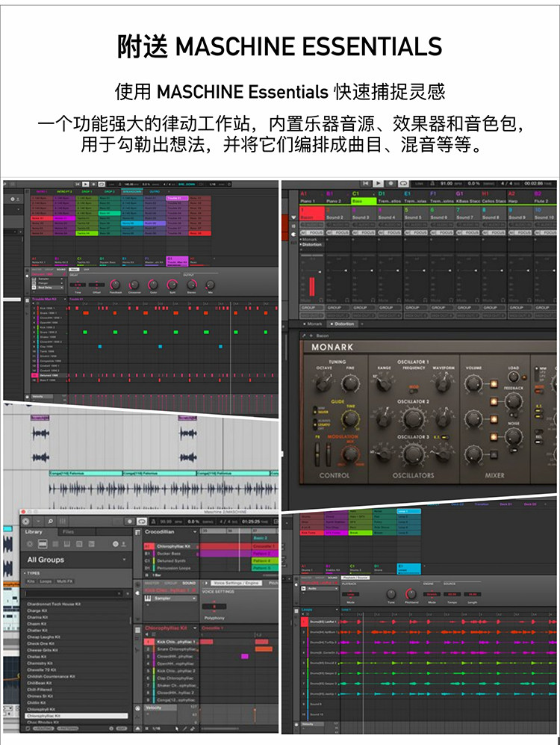Select the Loops type tag
This screenshot has width=560, height=745.
[x=46, y=581]
